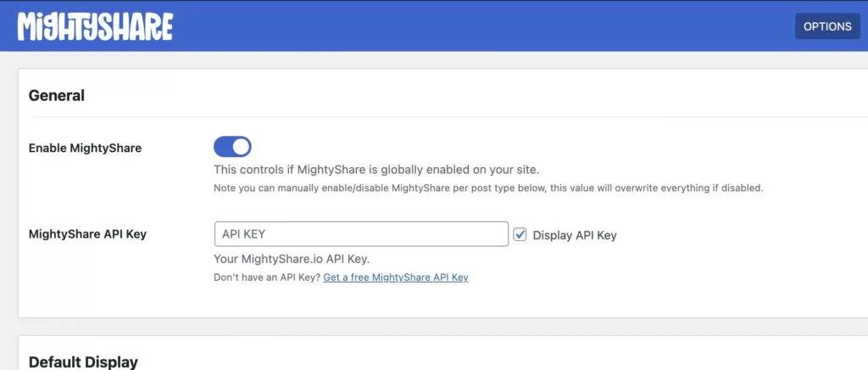868x370 pixels.
Task: Click the note about per post type settings
Action: pos(488,188)
